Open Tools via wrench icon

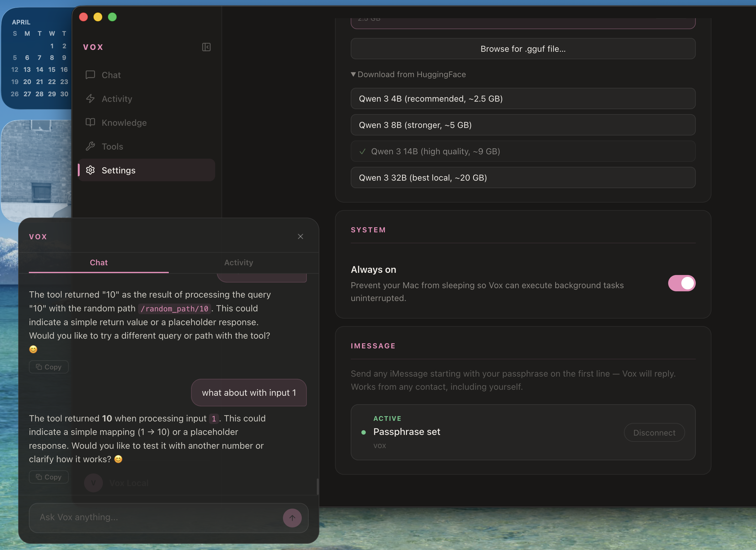pyautogui.click(x=90, y=146)
